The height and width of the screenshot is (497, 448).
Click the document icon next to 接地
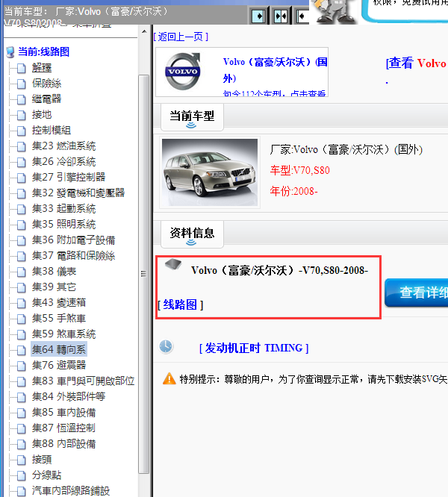pos(21,115)
